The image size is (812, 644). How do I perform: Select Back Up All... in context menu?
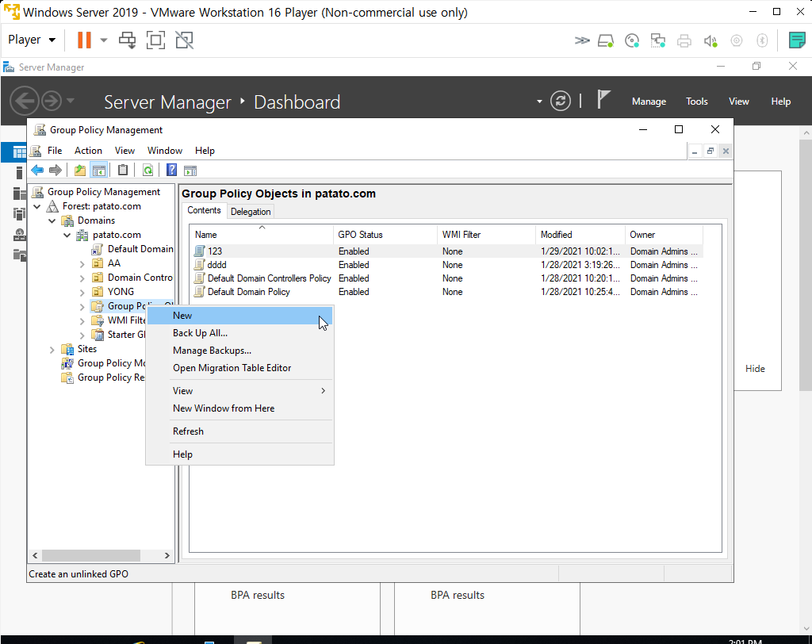[239, 333]
